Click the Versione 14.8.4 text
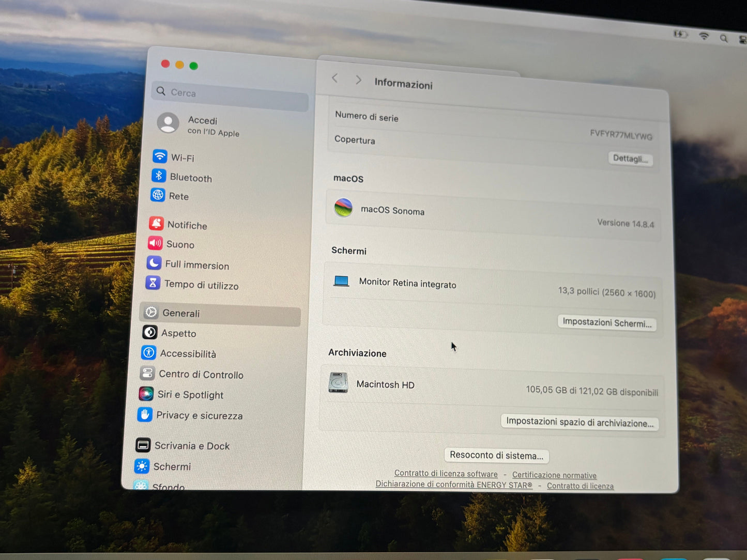 626,223
